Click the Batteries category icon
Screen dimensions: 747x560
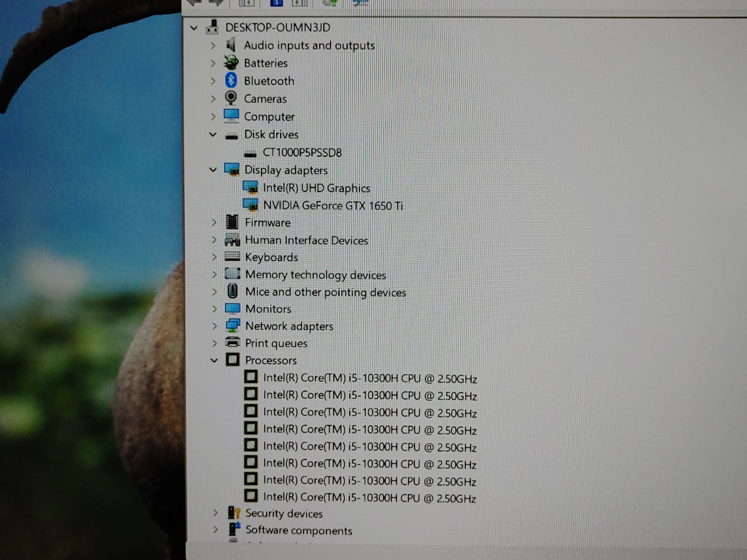[231, 63]
